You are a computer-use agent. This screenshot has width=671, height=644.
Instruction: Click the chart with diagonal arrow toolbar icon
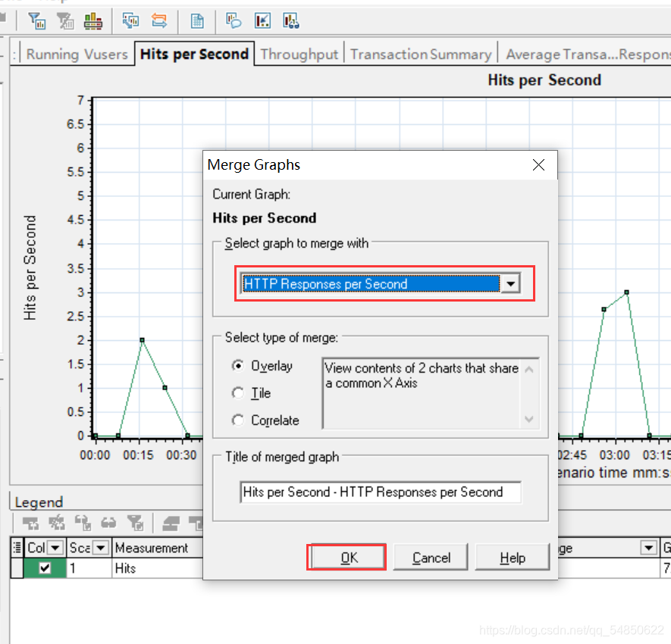pyautogui.click(x=262, y=20)
